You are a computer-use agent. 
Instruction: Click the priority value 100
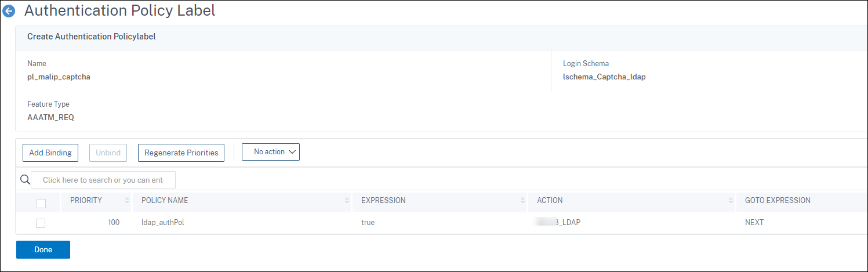[x=114, y=223]
